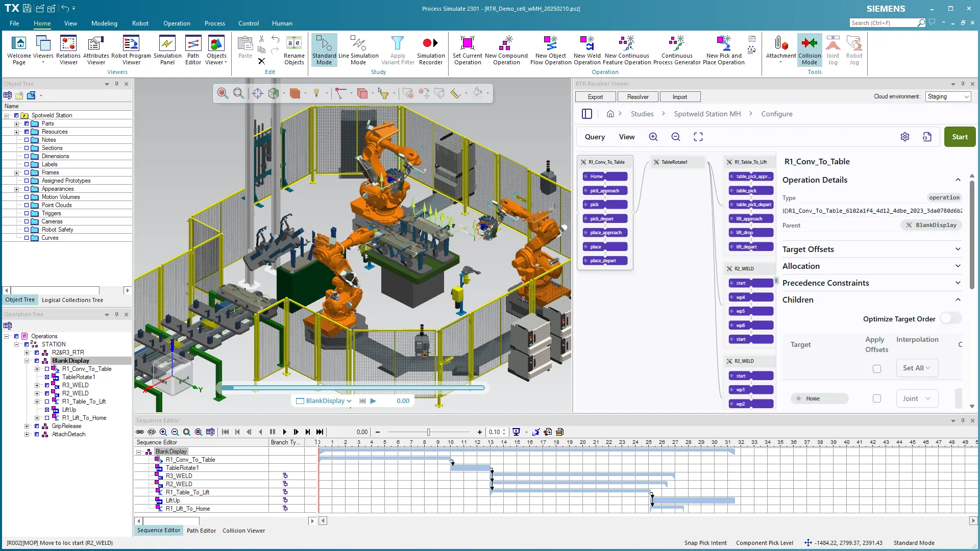
Task: Open the File menu
Action: [14, 23]
